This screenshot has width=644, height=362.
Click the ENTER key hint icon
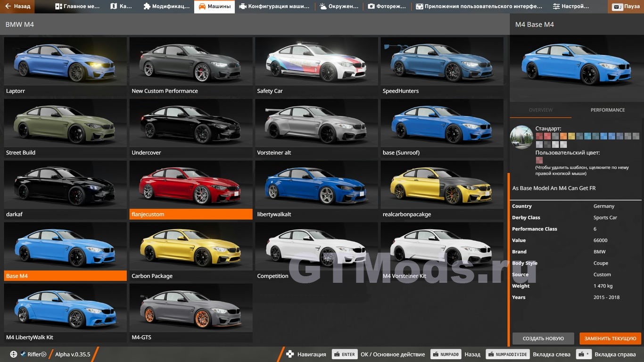click(345, 354)
